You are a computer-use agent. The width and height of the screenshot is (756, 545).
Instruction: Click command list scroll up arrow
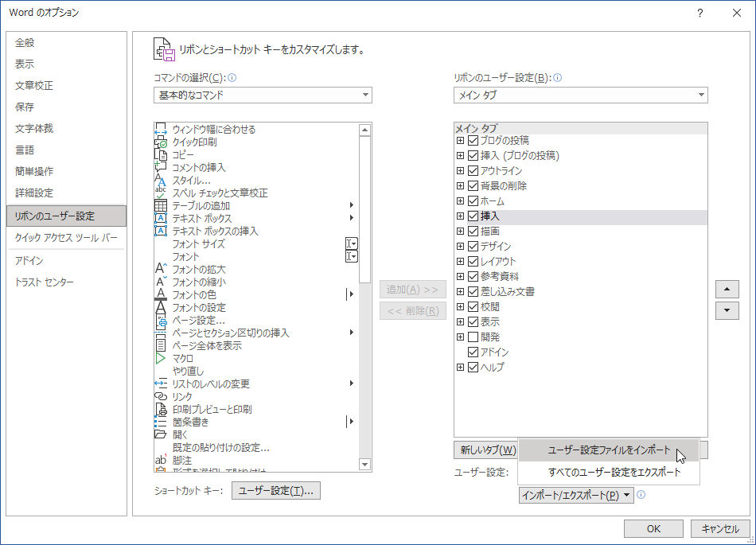pyautogui.click(x=365, y=130)
